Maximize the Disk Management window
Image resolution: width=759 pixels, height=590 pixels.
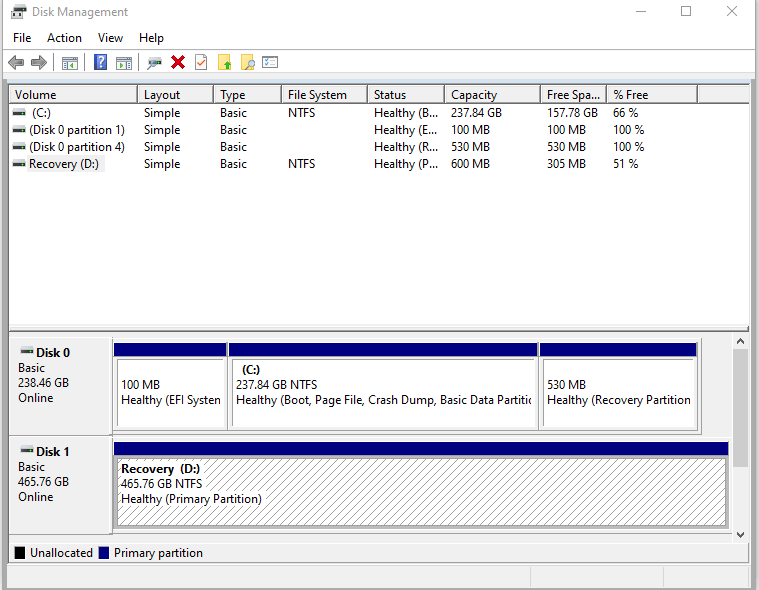tap(686, 12)
